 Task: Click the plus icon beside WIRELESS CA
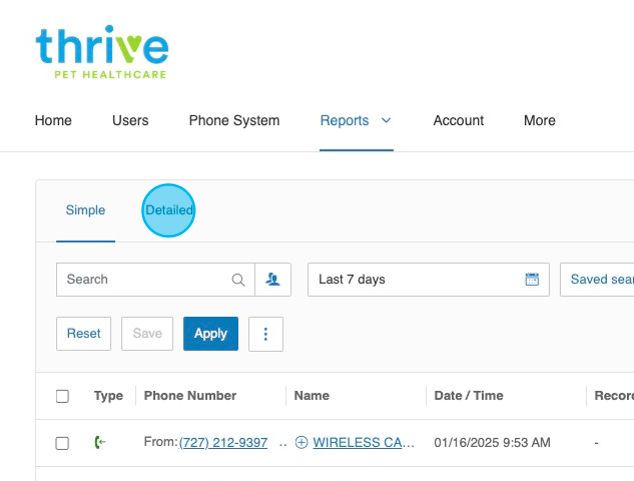(x=301, y=443)
